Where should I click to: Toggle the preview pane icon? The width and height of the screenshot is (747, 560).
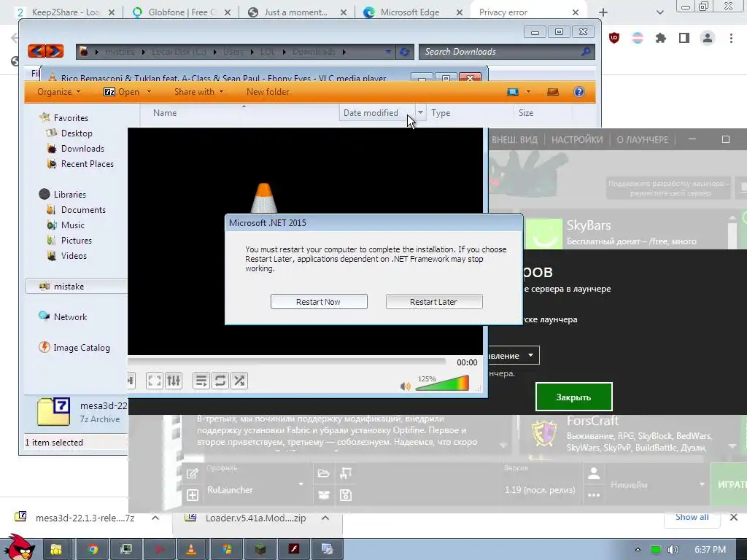(x=553, y=92)
